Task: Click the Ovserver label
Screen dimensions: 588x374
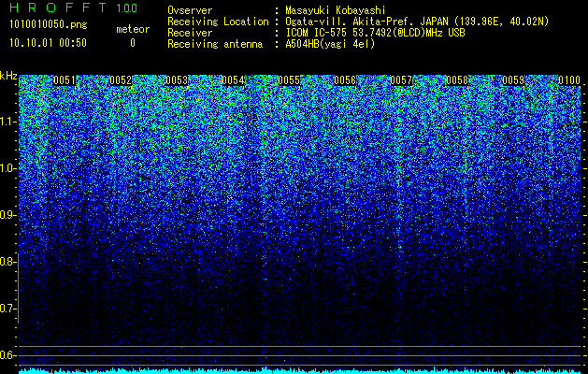Action: (x=190, y=10)
